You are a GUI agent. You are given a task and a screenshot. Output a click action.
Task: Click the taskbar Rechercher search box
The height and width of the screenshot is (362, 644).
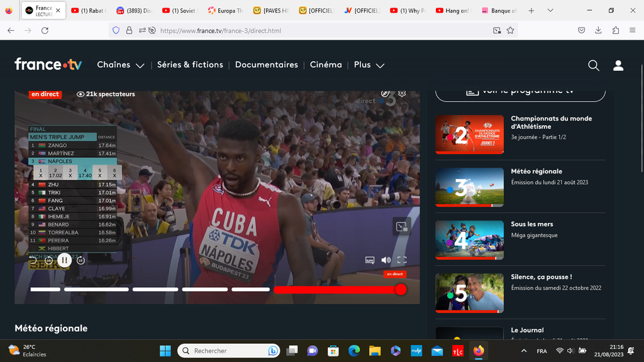tap(229, 351)
